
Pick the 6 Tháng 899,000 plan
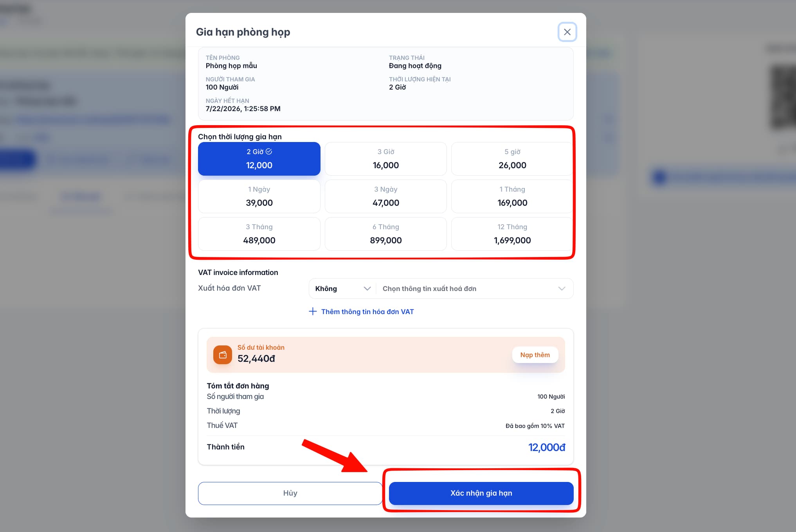coord(386,234)
